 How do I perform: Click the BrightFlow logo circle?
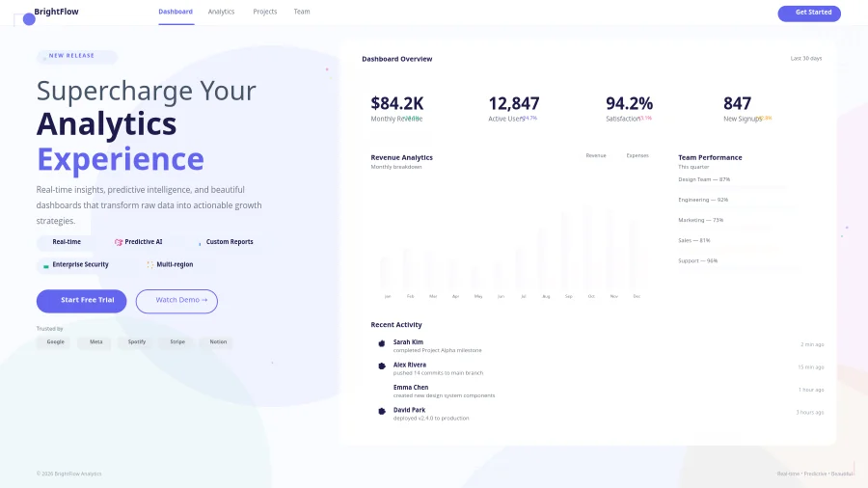[x=29, y=19]
